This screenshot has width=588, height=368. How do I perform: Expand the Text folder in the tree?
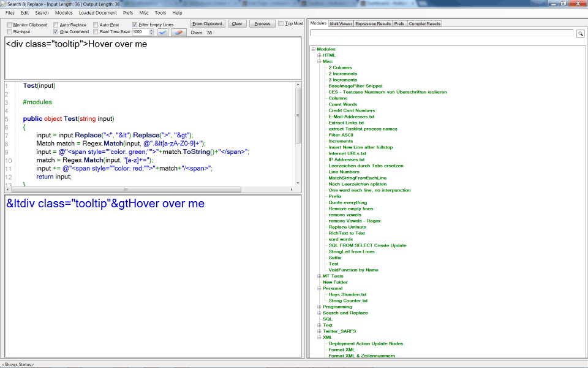[x=319, y=325]
